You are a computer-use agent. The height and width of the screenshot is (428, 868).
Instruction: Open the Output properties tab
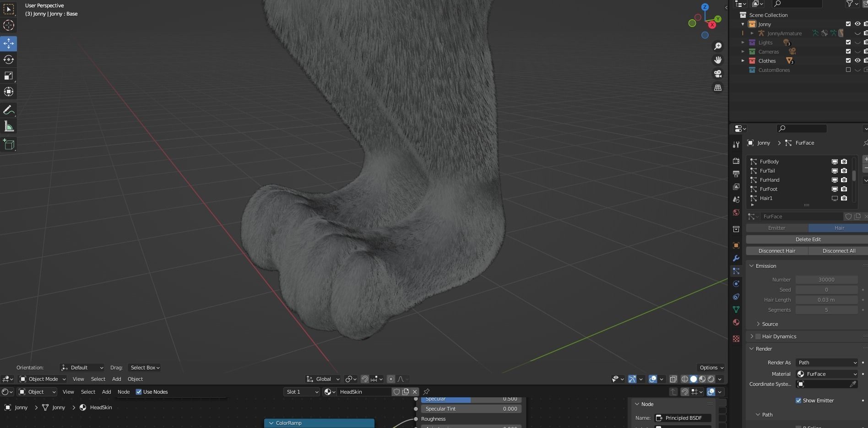[x=736, y=174]
